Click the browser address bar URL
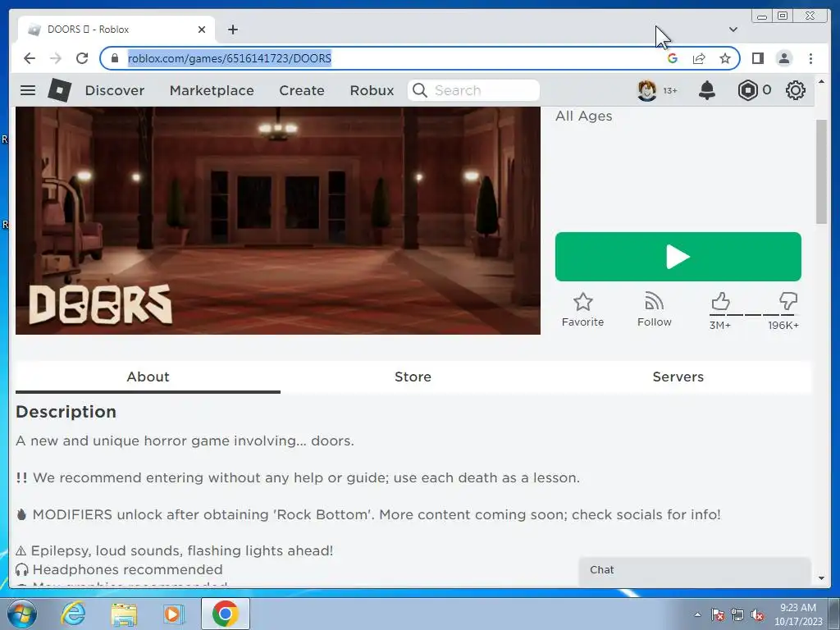 (x=230, y=58)
